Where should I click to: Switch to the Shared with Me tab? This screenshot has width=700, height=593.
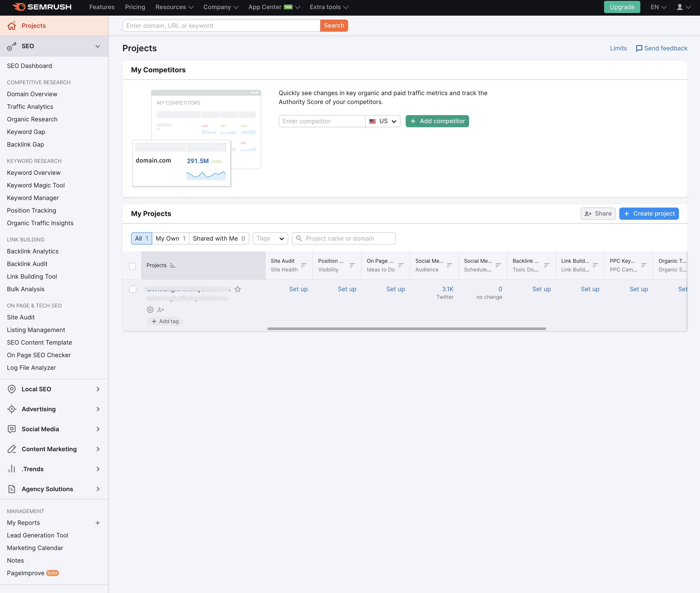point(219,238)
